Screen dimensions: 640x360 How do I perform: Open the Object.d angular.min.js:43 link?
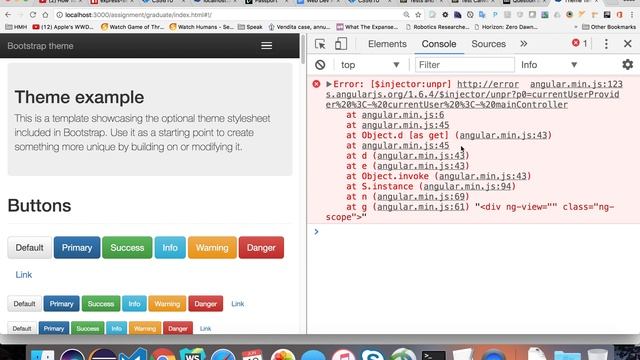pos(503,135)
